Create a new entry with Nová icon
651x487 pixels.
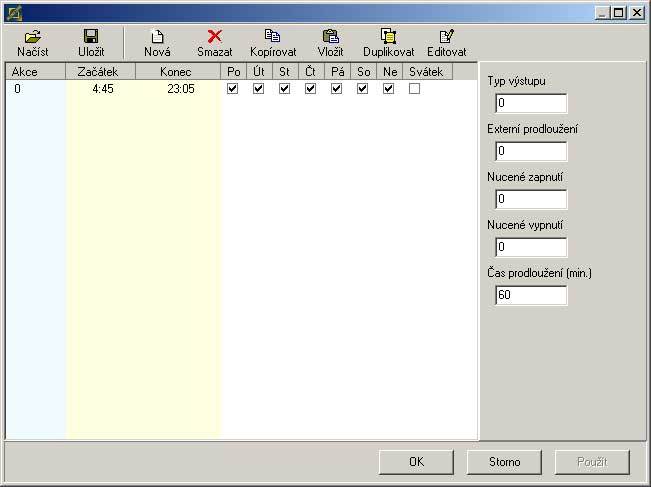click(157, 37)
